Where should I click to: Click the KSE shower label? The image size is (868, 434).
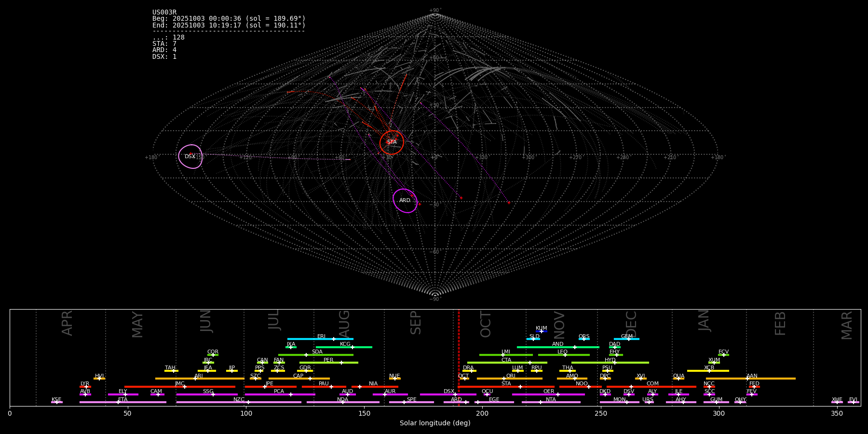point(56,400)
